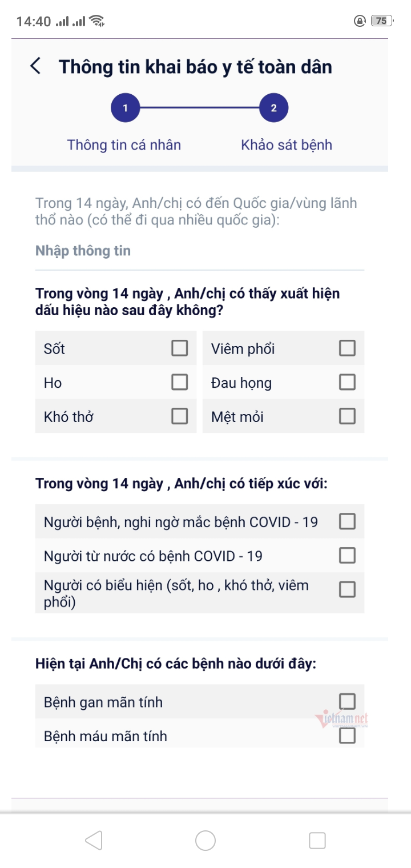This screenshot has width=411, height=868.
Task: Tick the Viêm phổi checkbox
Action: 347,348
